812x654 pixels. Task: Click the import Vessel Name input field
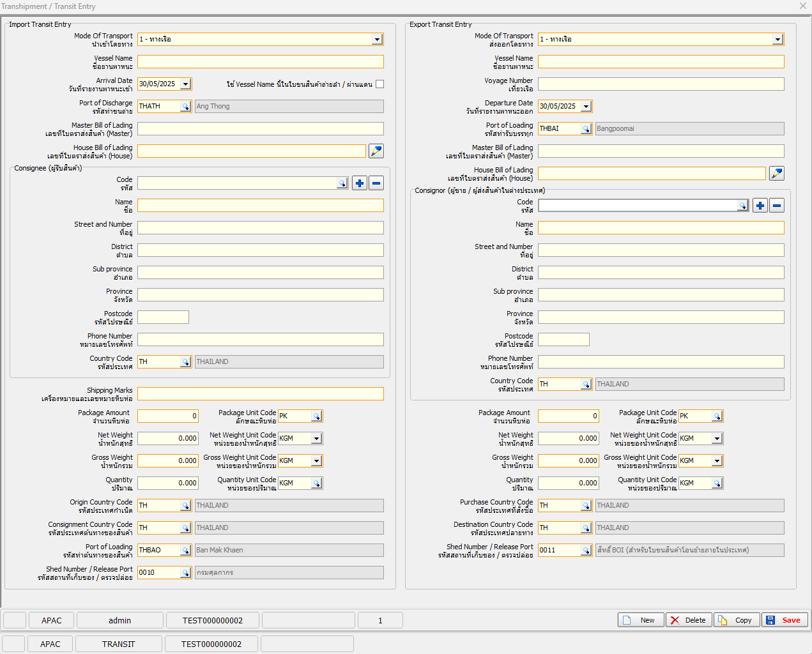(260, 62)
